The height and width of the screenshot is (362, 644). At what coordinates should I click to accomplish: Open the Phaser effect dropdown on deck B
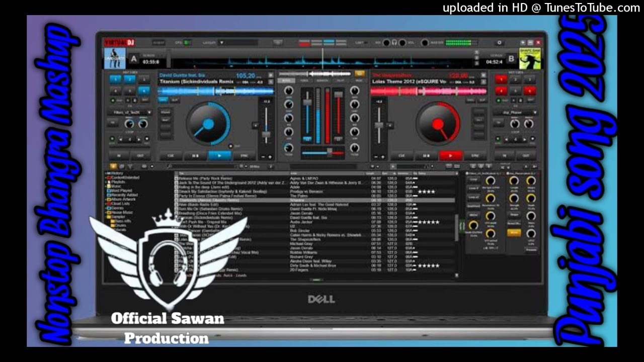(x=515, y=113)
